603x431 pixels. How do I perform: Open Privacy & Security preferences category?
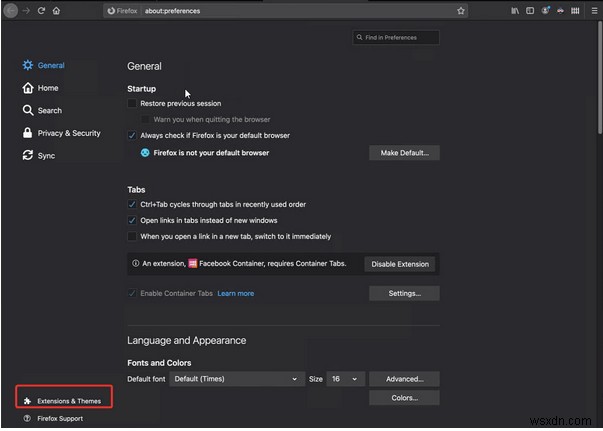[x=69, y=133]
